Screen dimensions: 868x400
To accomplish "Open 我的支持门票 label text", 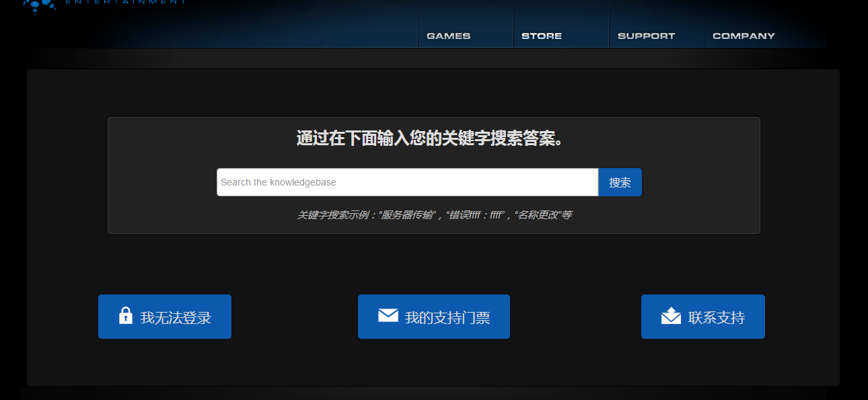I will pyautogui.click(x=447, y=318).
